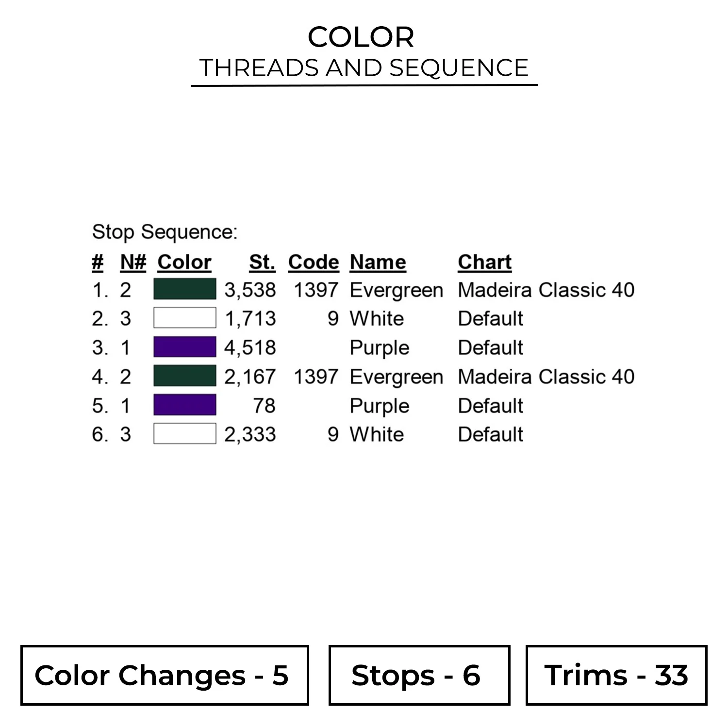The height and width of the screenshot is (728, 728).
Task: Click the THREADS AND SEQUENCE heading
Action: [x=364, y=68]
